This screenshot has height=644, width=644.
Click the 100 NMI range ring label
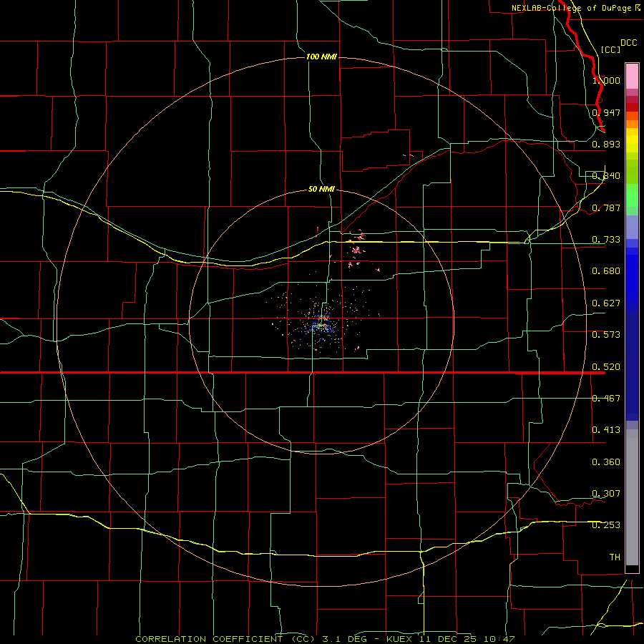coord(321,57)
